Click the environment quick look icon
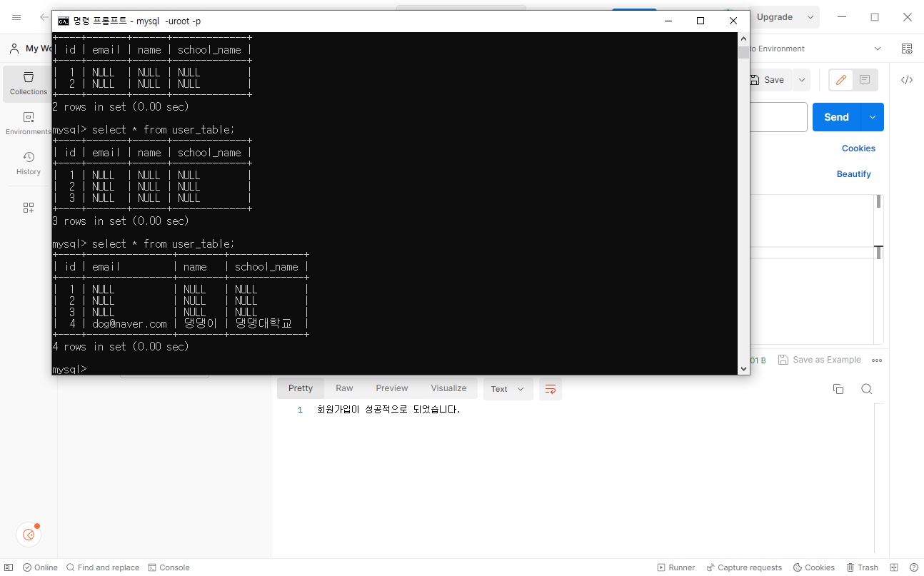This screenshot has height=576, width=924. [x=907, y=49]
